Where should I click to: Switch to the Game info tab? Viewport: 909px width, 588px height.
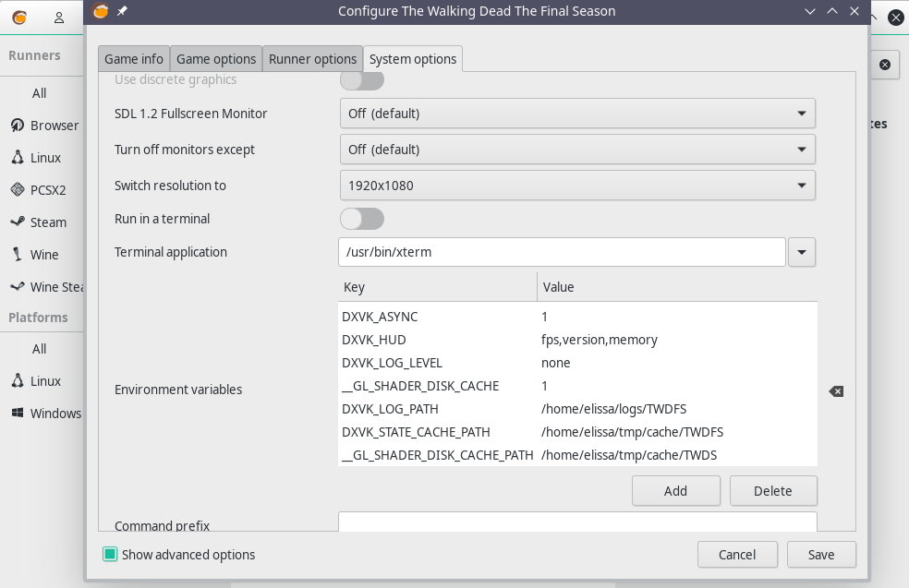tap(134, 58)
